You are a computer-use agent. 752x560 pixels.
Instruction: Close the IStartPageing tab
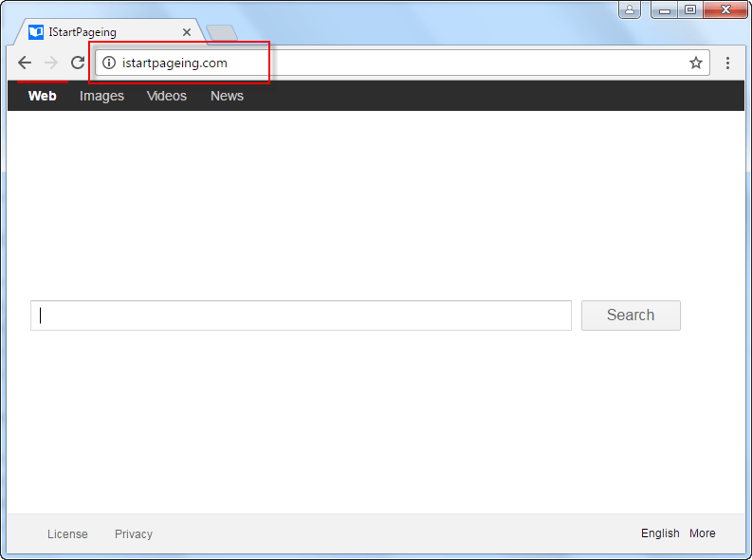tap(187, 32)
